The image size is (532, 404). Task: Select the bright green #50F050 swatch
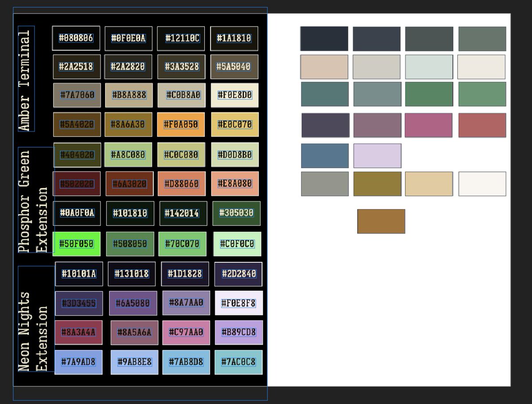[x=77, y=244]
